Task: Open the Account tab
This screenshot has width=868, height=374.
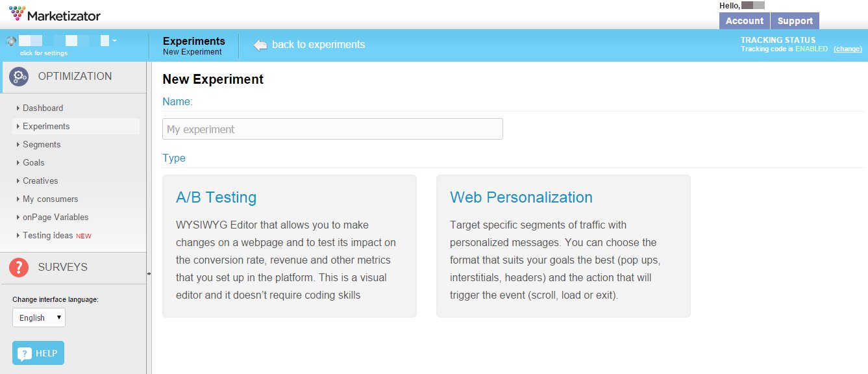Action: 744,21
